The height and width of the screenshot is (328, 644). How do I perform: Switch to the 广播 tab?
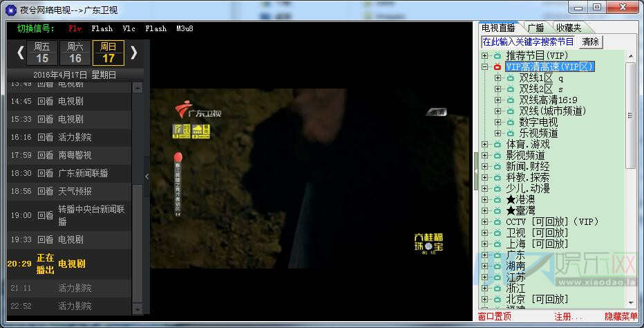click(x=536, y=28)
